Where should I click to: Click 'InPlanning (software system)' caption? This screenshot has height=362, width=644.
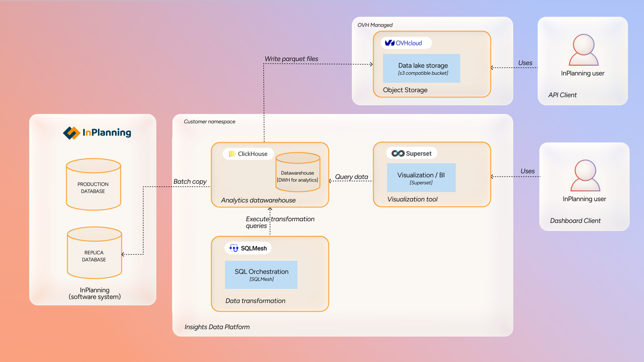(x=95, y=294)
